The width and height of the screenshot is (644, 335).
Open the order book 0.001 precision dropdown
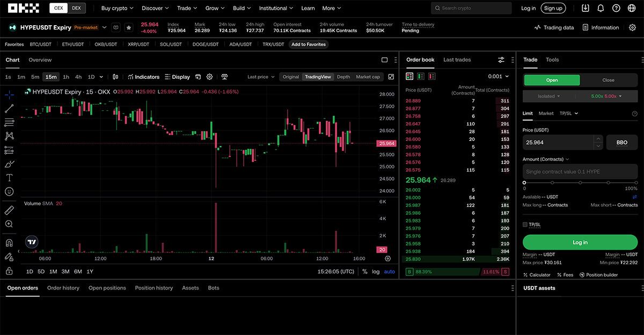[498, 77]
